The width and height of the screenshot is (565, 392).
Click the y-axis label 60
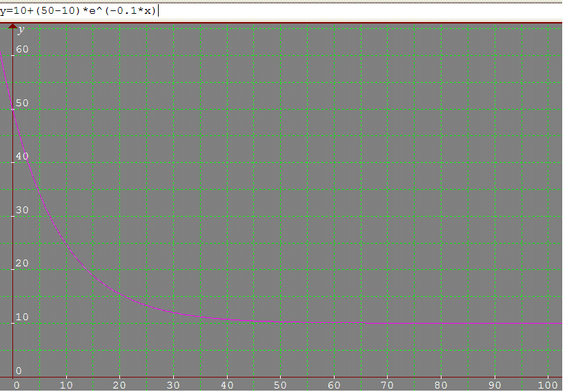click(x=22, y=49)
